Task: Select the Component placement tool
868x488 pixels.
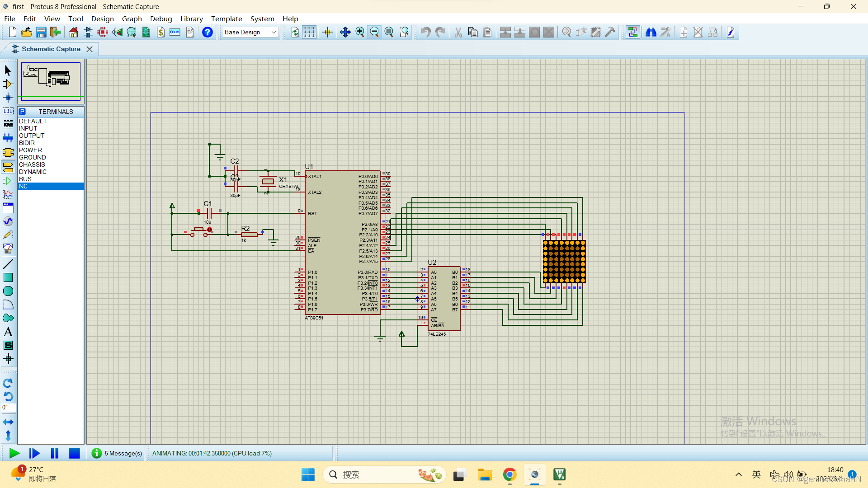Action: (8, 84)
